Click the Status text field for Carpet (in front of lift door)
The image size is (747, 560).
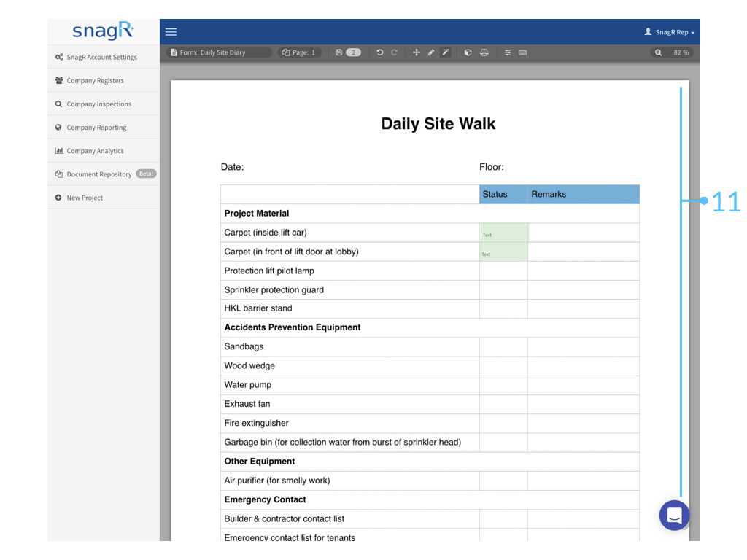point(503,252)
